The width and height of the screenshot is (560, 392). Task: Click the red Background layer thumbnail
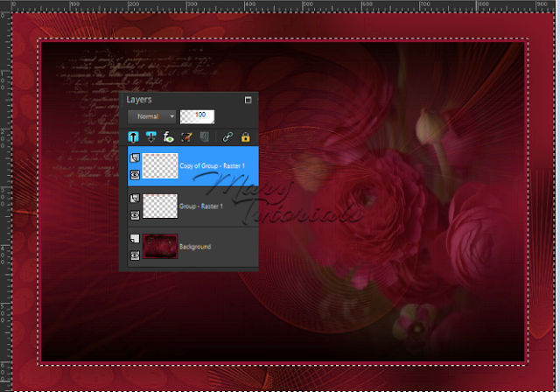pos(160,247)
